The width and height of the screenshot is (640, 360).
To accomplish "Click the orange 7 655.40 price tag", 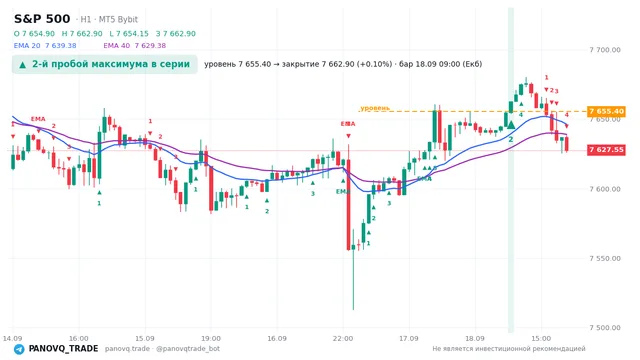I will pos(606,111).
